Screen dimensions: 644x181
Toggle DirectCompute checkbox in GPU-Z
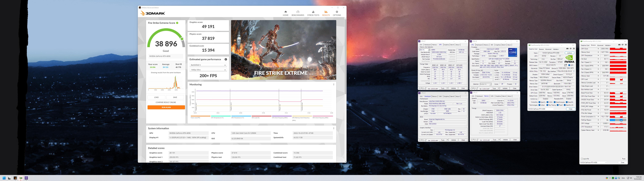555,102
